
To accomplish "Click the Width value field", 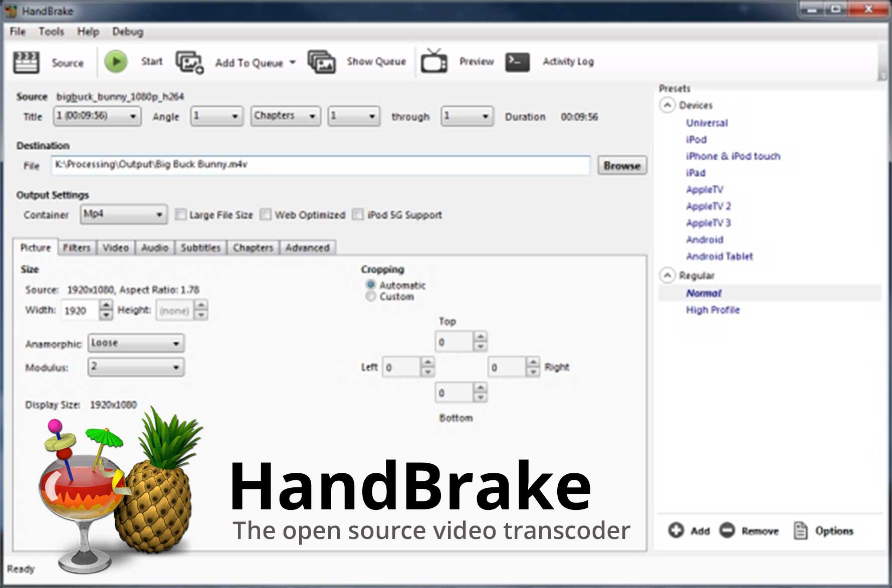I will click(80, 310).
